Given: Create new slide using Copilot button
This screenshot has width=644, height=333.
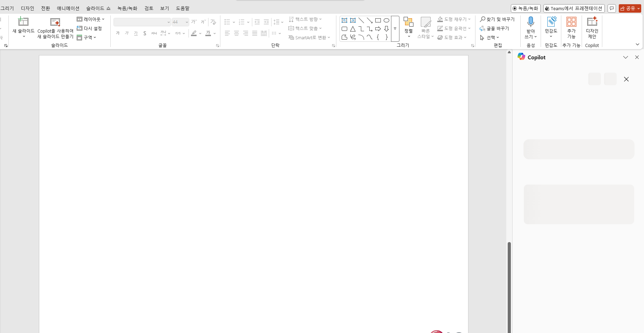Looking at the screenshot, I should 55,28.
